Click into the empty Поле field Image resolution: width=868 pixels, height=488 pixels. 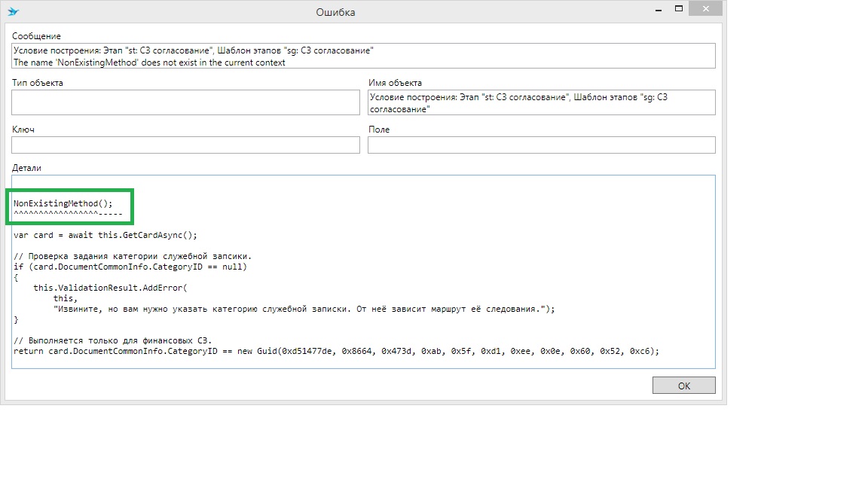[x=541, y=145]
